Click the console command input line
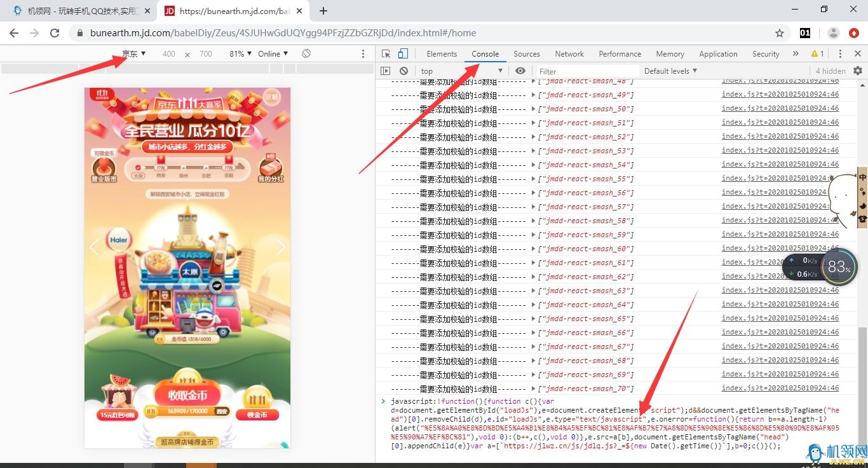 pos(616,423)
